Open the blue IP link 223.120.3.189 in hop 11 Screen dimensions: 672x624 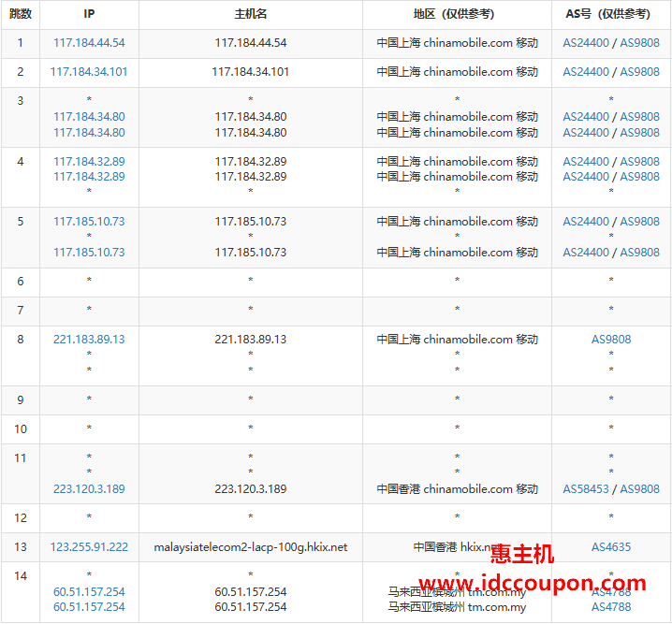(x=89, y=489)
